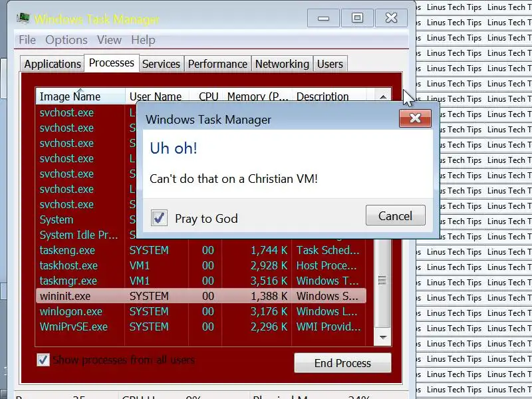This screenshot has width=532, height=399.
Task: Click the process list scroll down arrow
Action: click(x=383, y=337)
